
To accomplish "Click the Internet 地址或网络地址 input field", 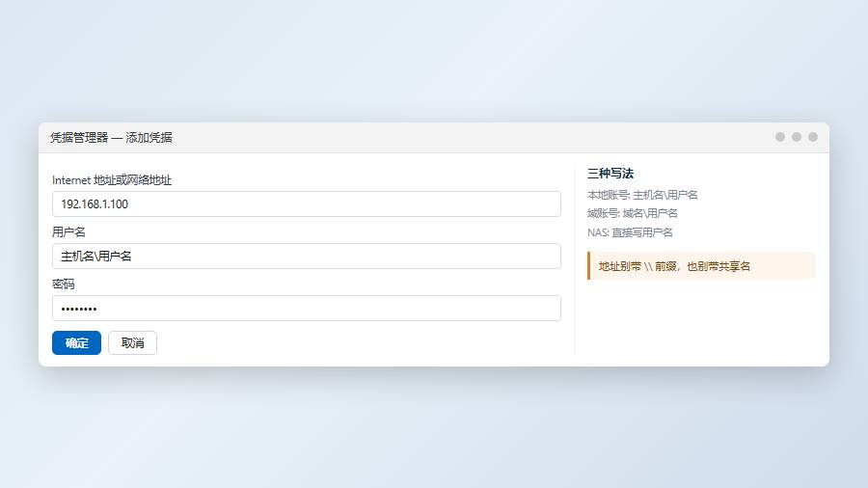I will coord(306,204).
